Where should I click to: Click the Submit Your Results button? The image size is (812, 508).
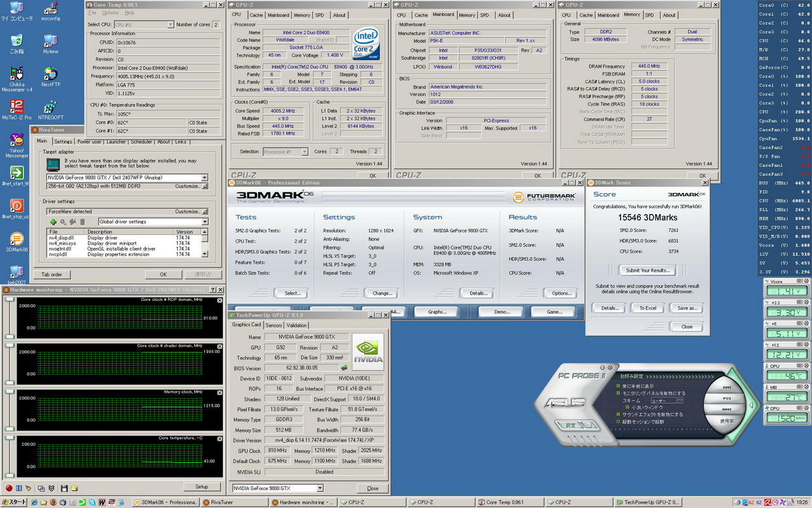pos(647,271)
